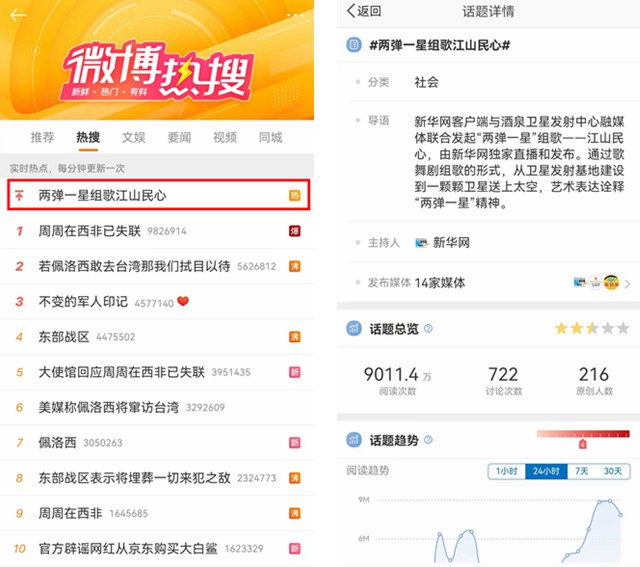This screenshot has width=640, height=567.
Task: Switch to the 文娱 tab
Action: point(134,137)
